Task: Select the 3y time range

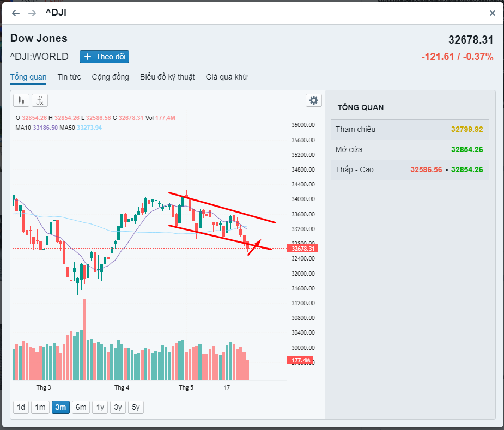Action: 118,407
